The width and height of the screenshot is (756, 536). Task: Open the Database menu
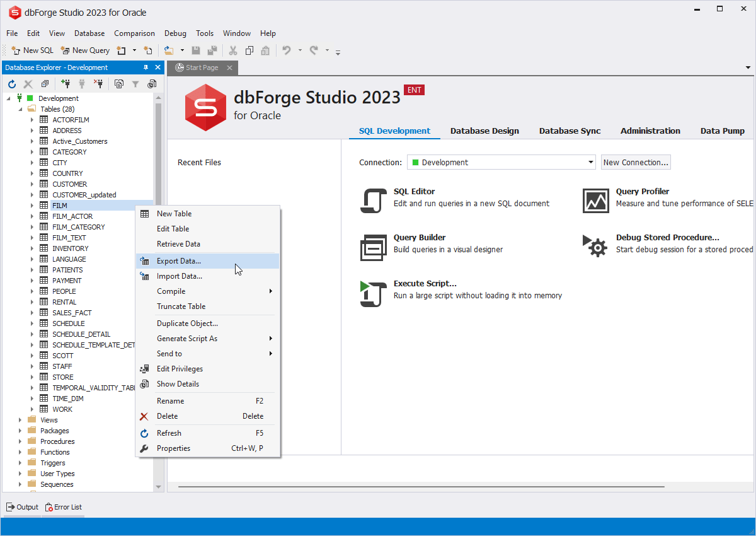tap(89, 33)
